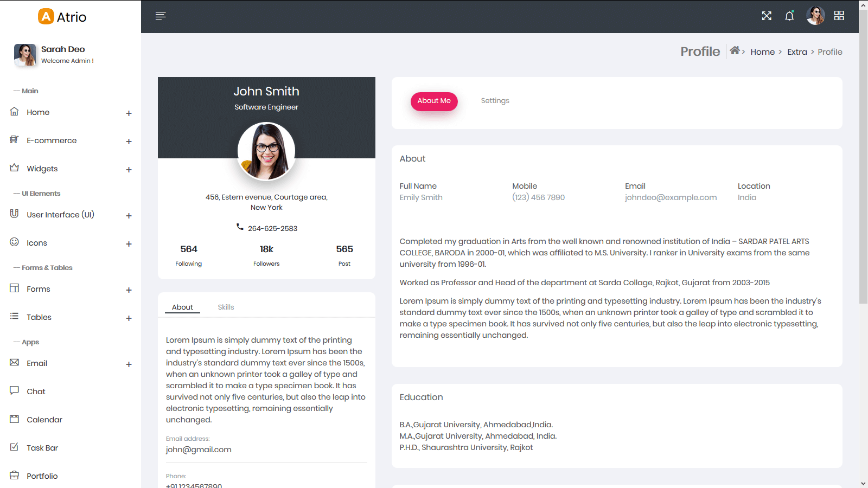
Task: Open the notifications bell
Action: [789, 16]
